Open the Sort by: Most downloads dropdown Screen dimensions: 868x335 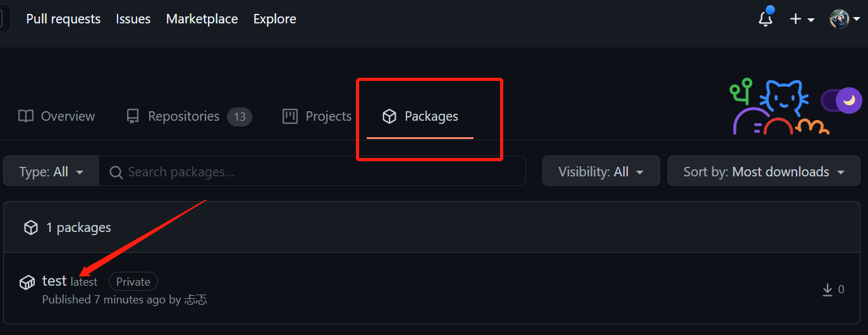(764, 172)
